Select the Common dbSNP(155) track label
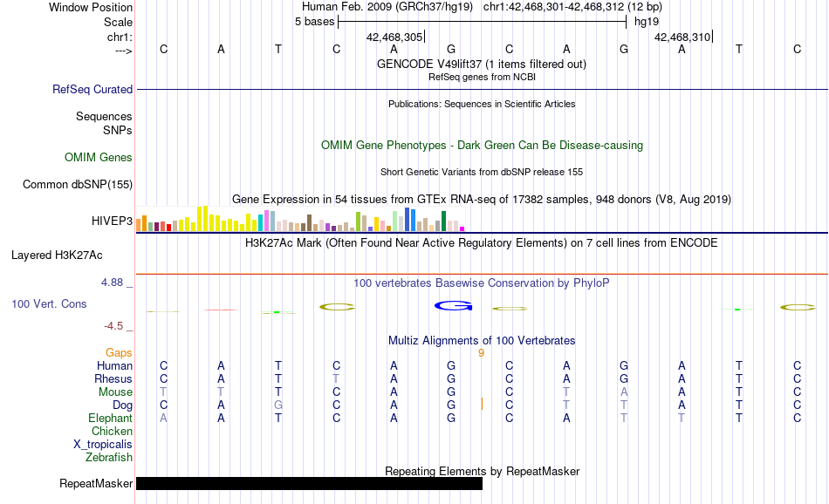Image resolution: width=829 pixels, height=504 pixels. click(77, 184)
